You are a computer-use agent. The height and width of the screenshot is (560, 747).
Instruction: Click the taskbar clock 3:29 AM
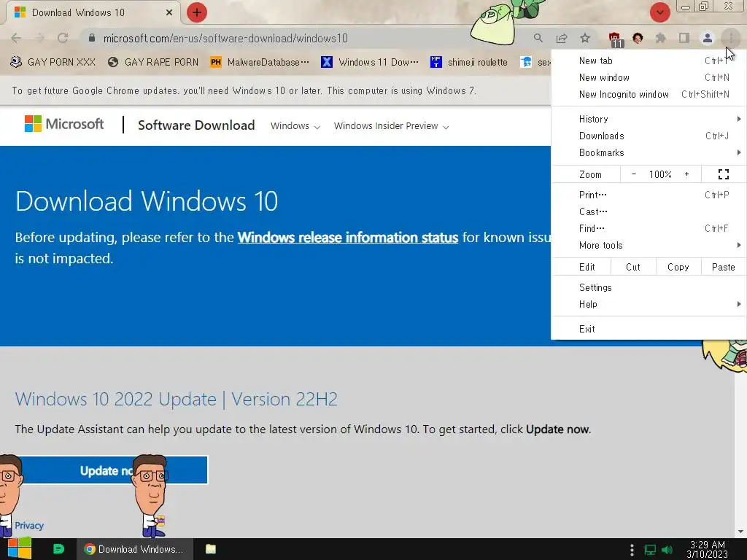707,549
